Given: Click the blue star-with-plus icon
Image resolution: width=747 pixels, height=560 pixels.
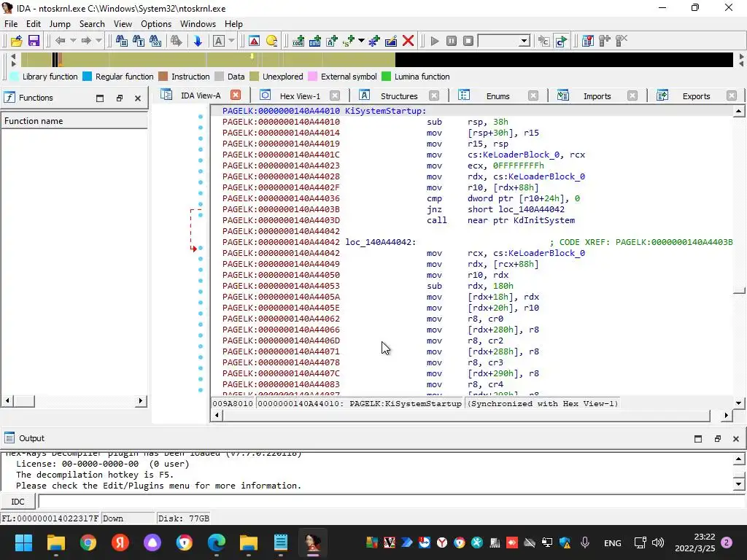Looking at the screenshot, I should pyautogui.click(x=374, y=41).
